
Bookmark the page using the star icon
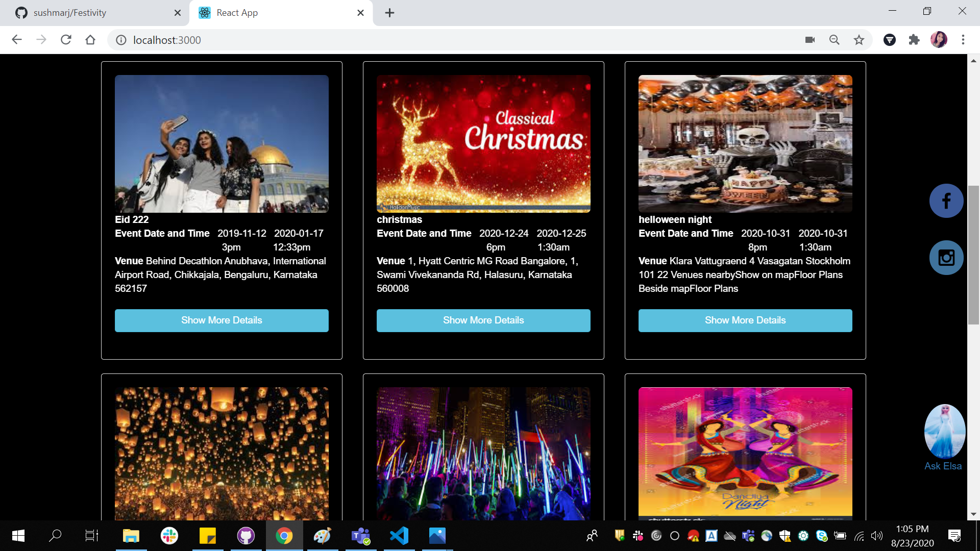point(859,40)
